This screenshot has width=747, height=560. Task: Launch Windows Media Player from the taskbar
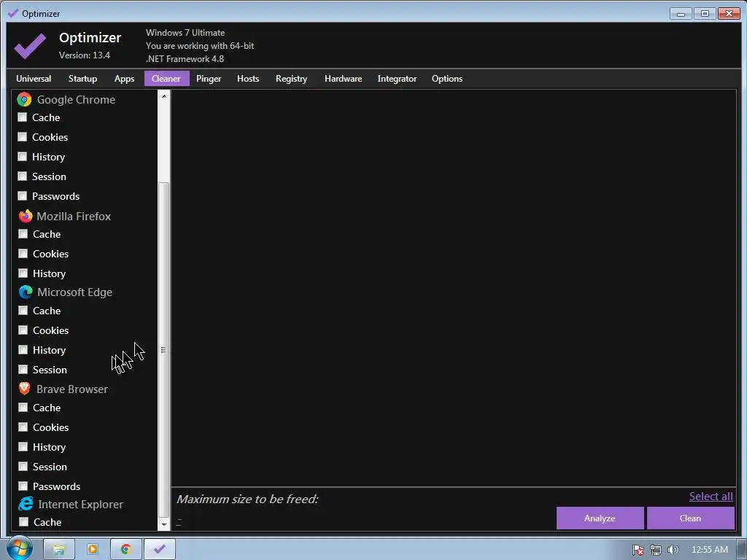pyautogui.click(x=93, y=549)
